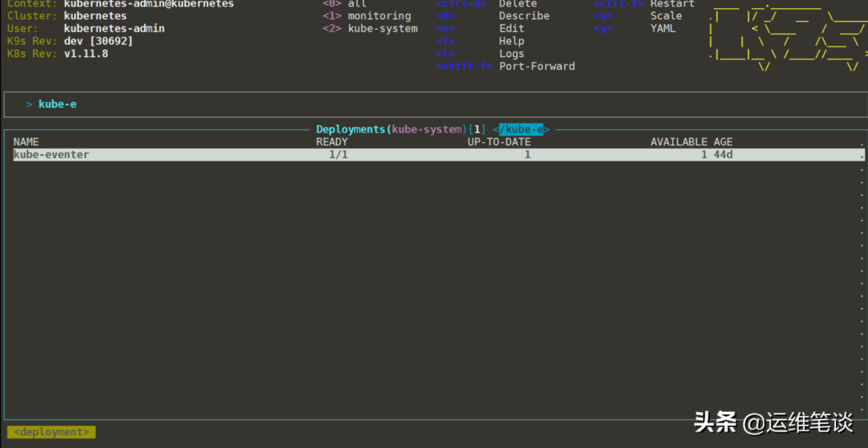Click the Context kubernetes-admin@kubernetes value
Image resolution: width=868 pixels, height=448 pixels.
pyautogui.click(x=149, y=4)
